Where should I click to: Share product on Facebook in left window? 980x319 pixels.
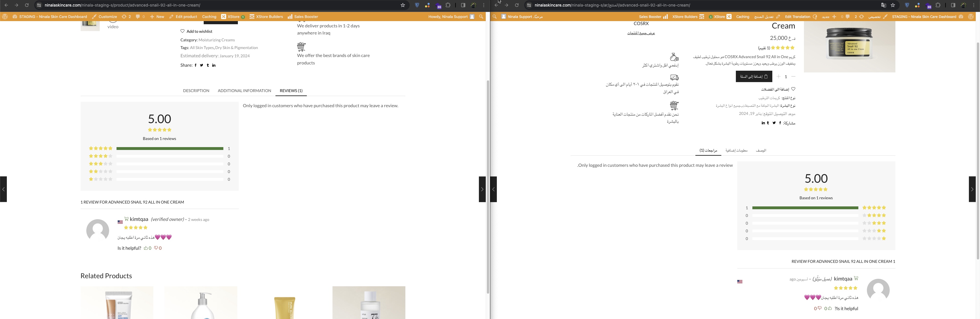tap(195, 66)
